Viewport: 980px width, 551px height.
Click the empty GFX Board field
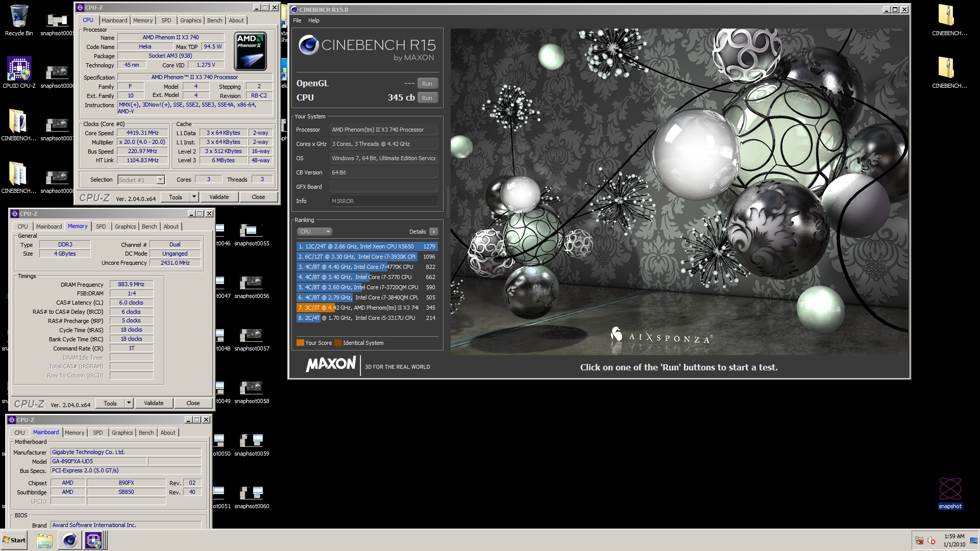[383, 187]
